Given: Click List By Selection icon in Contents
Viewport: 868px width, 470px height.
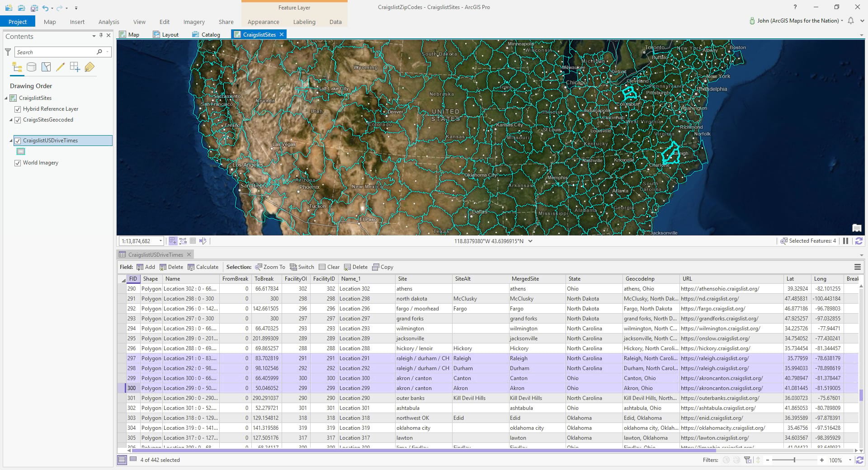Looking at the screenshot, I should 46,67.
